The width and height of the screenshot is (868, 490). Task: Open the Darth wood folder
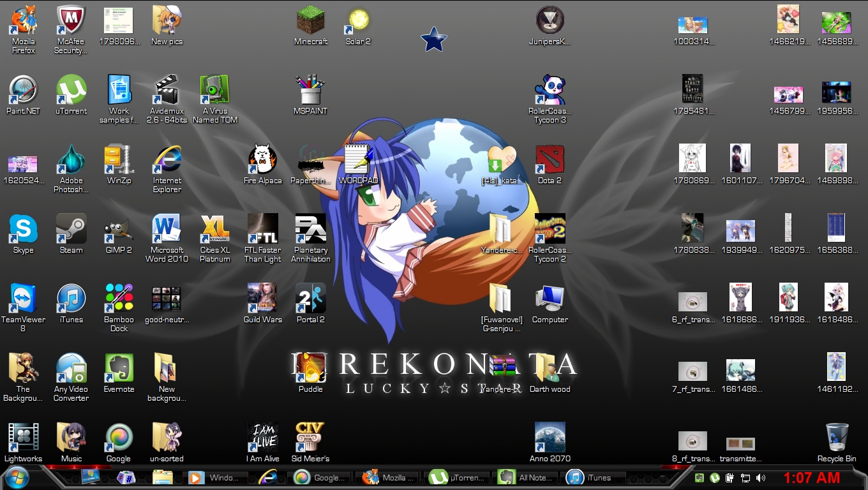(x=550, y=373)
